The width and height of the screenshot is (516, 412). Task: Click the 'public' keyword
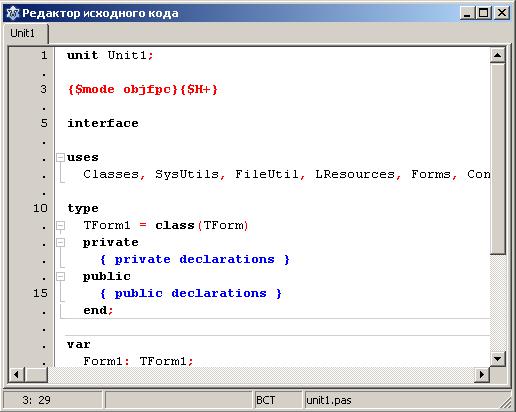point(107,277)
